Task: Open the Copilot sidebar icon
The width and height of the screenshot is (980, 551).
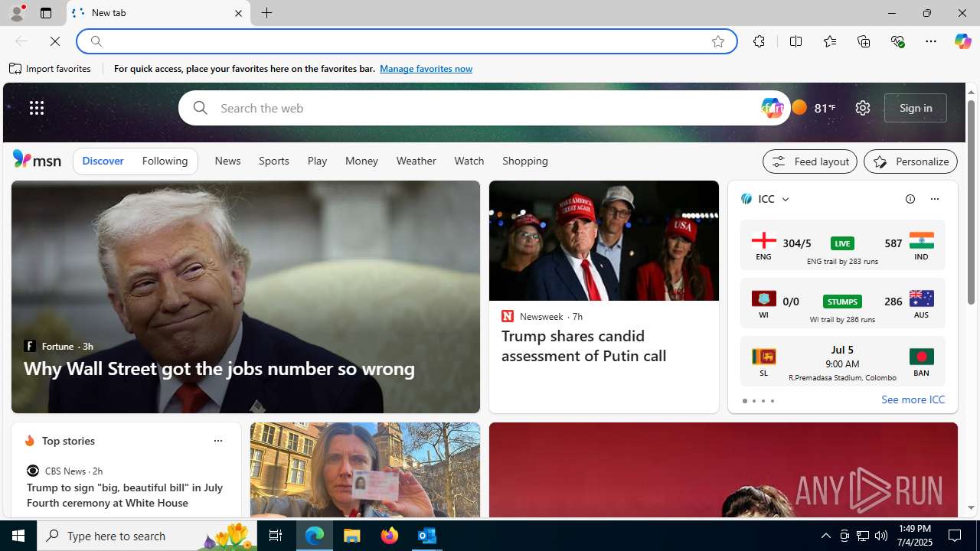Action: pyautogui.click(x=962, y=41)
